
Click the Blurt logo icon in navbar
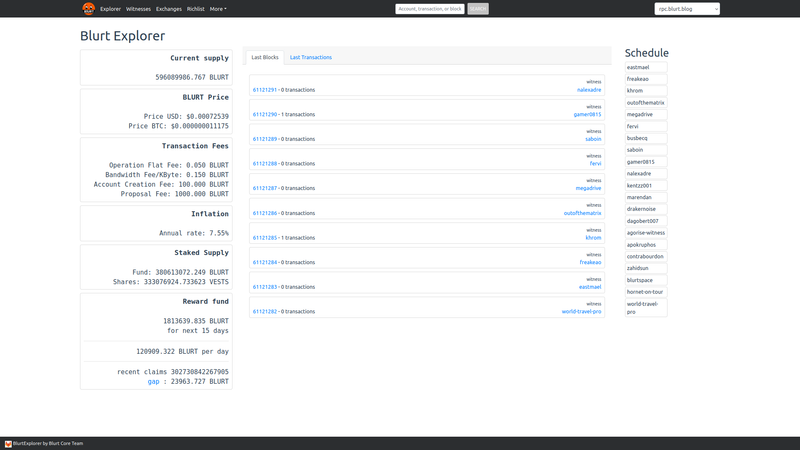88,9
